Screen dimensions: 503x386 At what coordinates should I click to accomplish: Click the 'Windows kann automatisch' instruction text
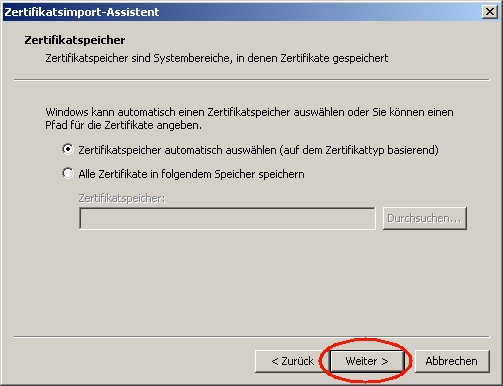tap(249, 118)
